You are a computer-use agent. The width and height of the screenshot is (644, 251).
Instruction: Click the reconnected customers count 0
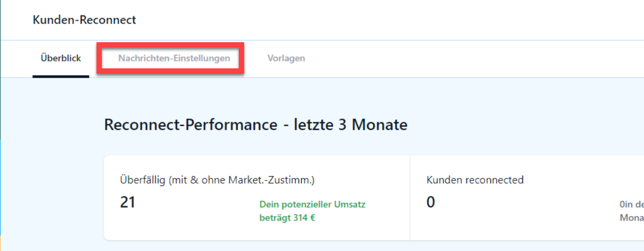click(x=431, y=202)
